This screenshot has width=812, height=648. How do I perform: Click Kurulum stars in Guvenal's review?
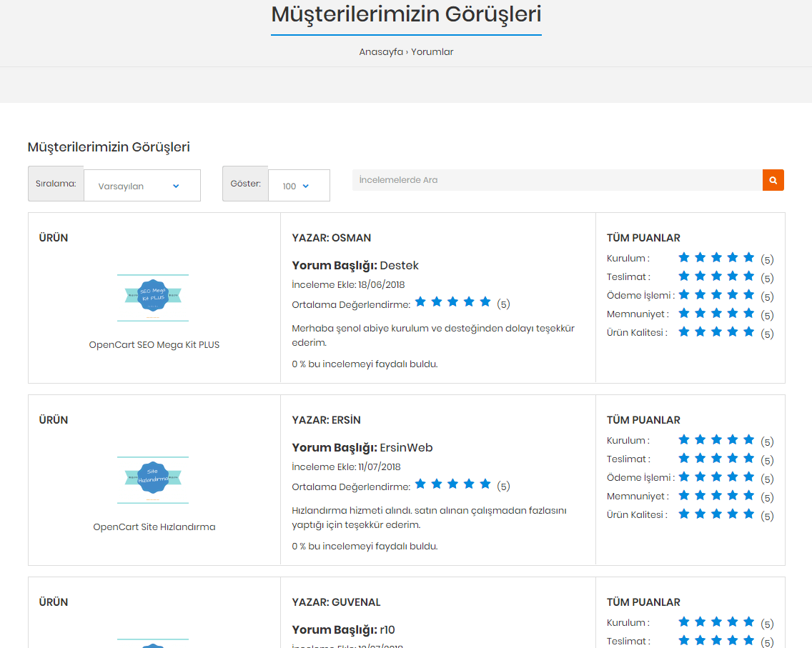[716, 622]
